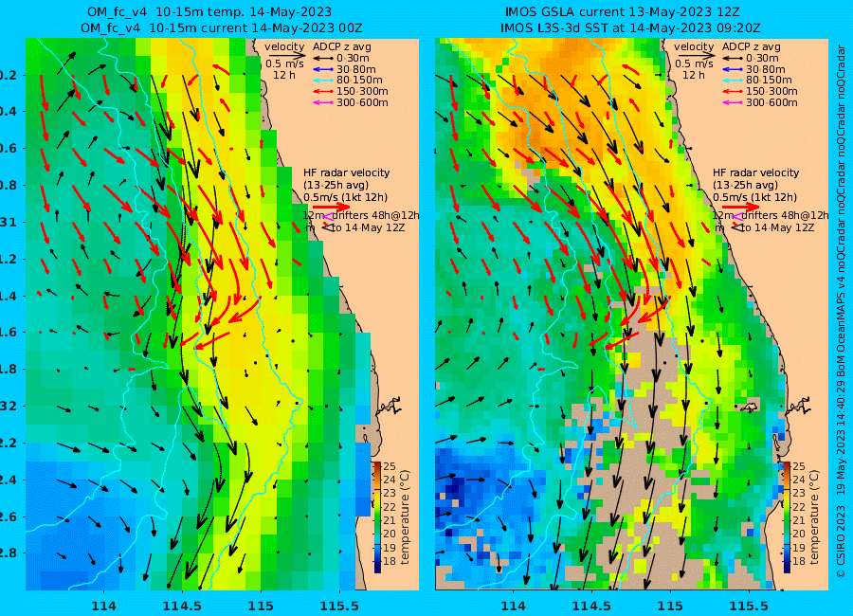This screenshot has width=853, height=616.
Task: Click red HF radar scale arrow, left panel
Action: coord(333,207)
